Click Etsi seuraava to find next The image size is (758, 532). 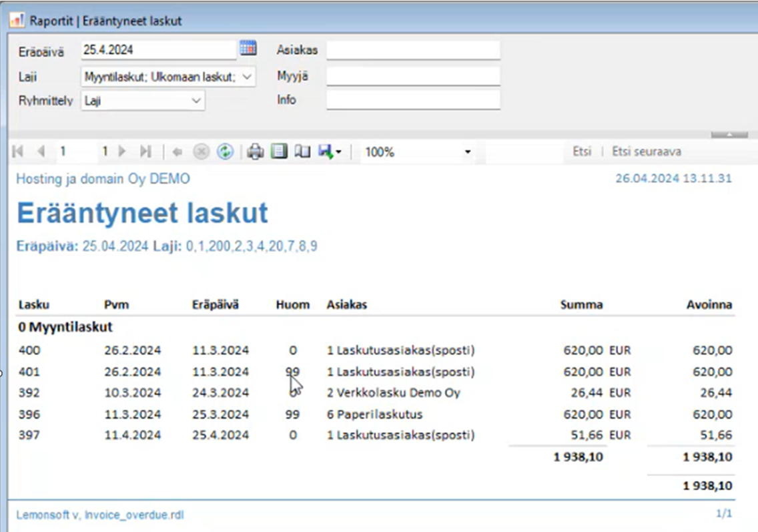pyautogui.click(x=646, y=152)
